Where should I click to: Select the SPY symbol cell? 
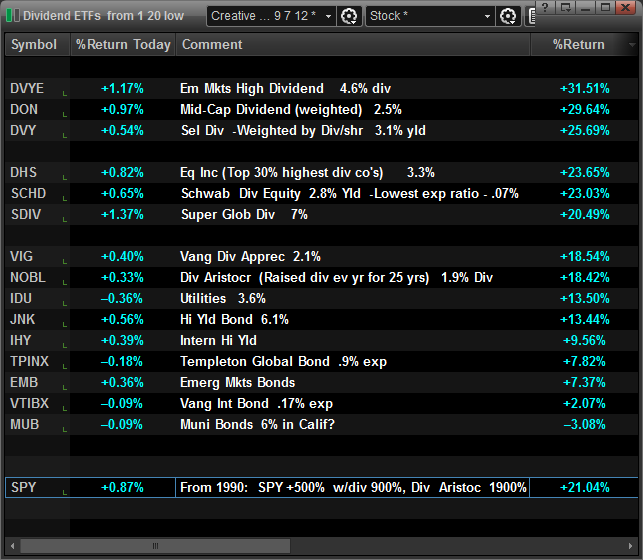pos(37,487)
